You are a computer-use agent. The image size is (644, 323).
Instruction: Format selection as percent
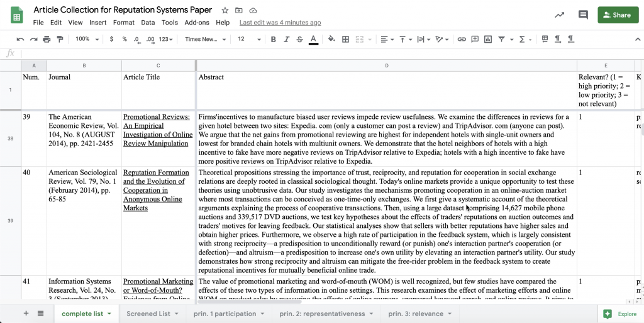coord(125,39)
